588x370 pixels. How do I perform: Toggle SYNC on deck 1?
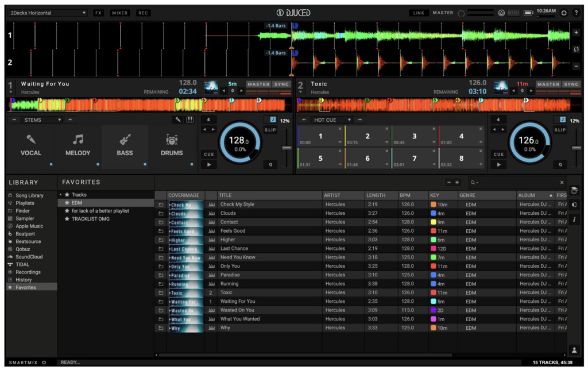pyautogui.click(x=281, y=84)
